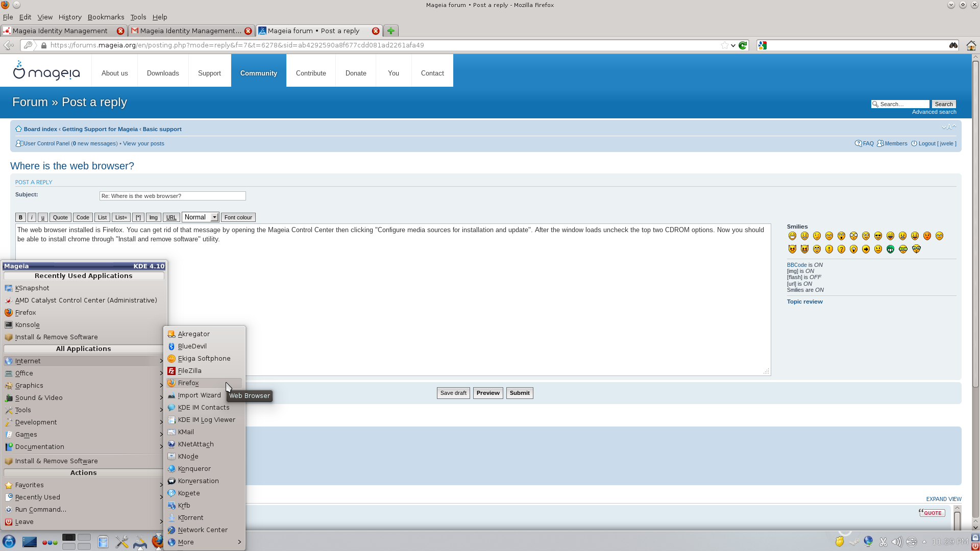980x551 pixels.
Task: Switch to the first Mageia Identity Management tab
Action: (64, 31)
